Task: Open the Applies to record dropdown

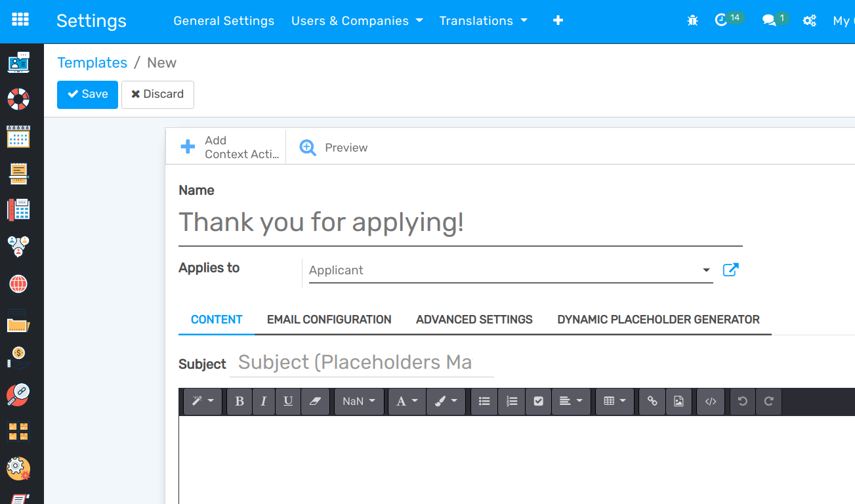Action: pyautogui.click(x=705, y=270)
